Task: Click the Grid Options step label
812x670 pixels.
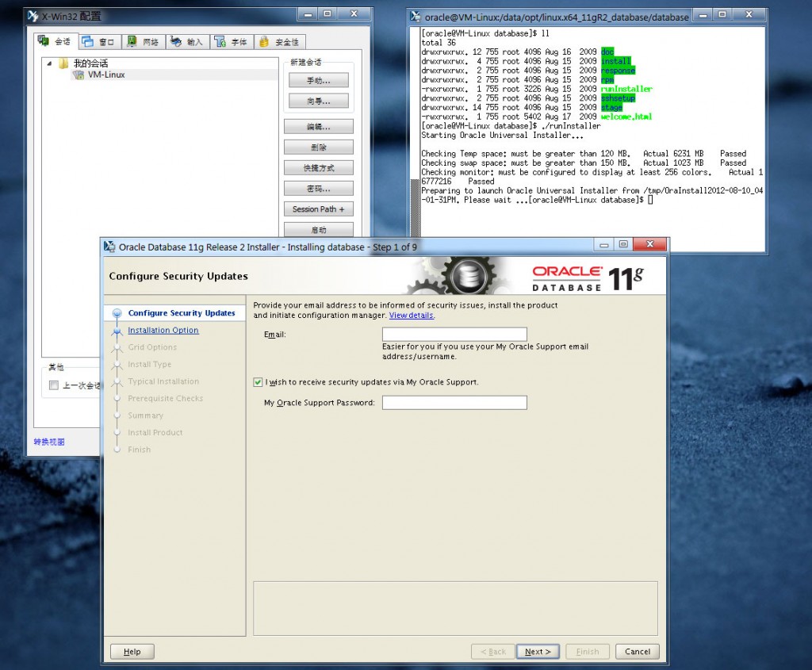Action: [152, 347]
